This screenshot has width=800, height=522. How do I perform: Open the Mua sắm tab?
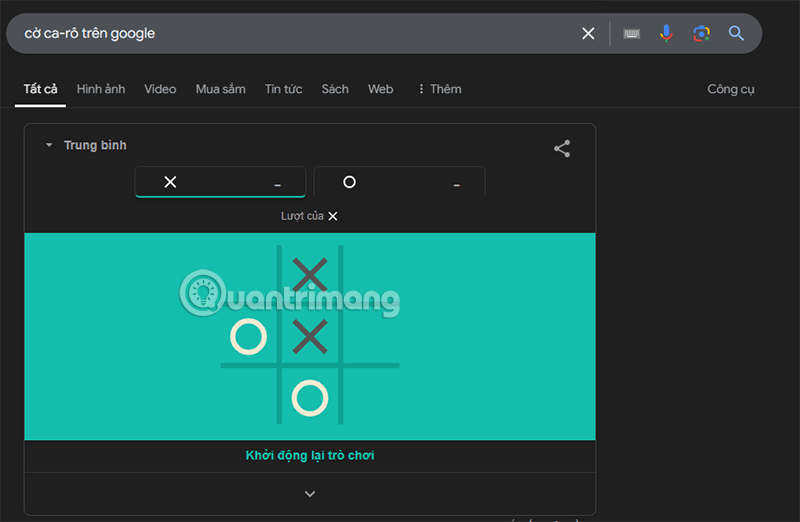tap(220, 89)
